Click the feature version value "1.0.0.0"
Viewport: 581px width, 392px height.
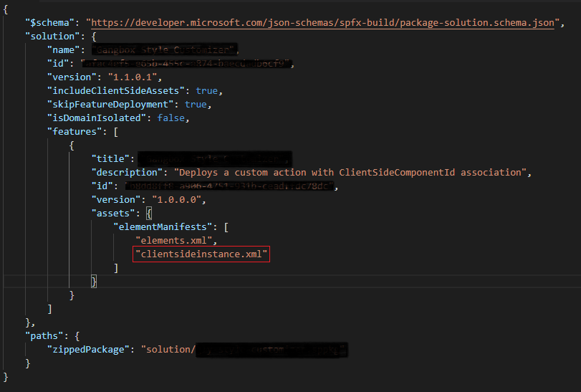tap(176, 200)
